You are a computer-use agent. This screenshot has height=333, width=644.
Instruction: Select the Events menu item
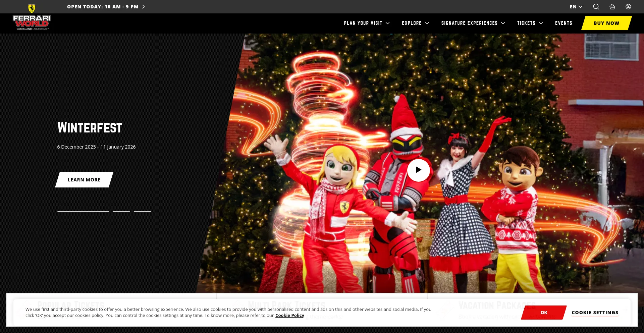[563, 23]
